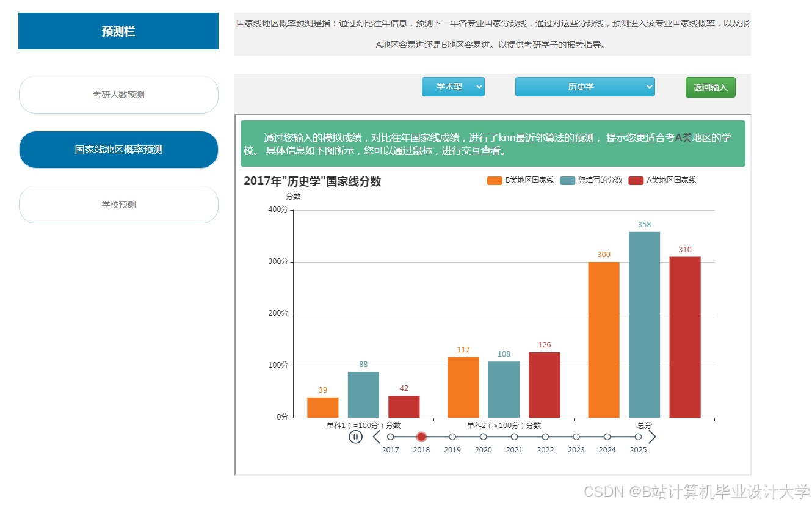The height and width of the screenshot is (505, 812).
Task: Click the 返回输入 button
Action: point(710,87)
